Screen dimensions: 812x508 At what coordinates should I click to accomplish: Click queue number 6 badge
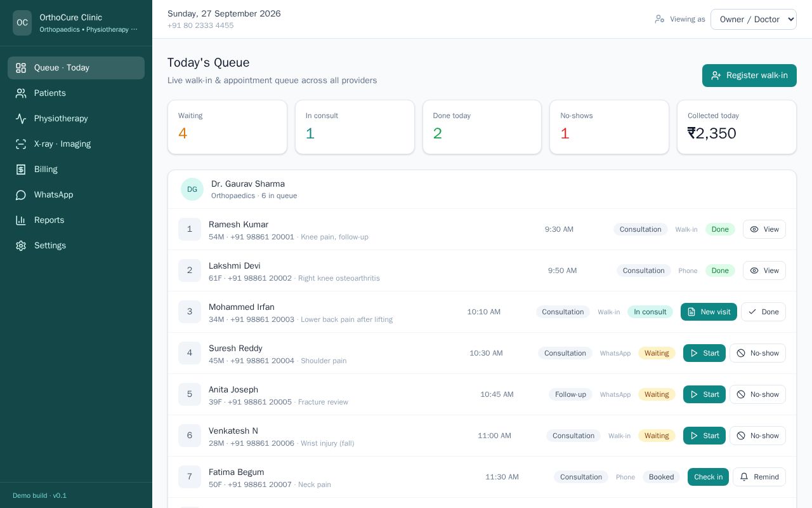pyautogui.click(x=190, y=436)
